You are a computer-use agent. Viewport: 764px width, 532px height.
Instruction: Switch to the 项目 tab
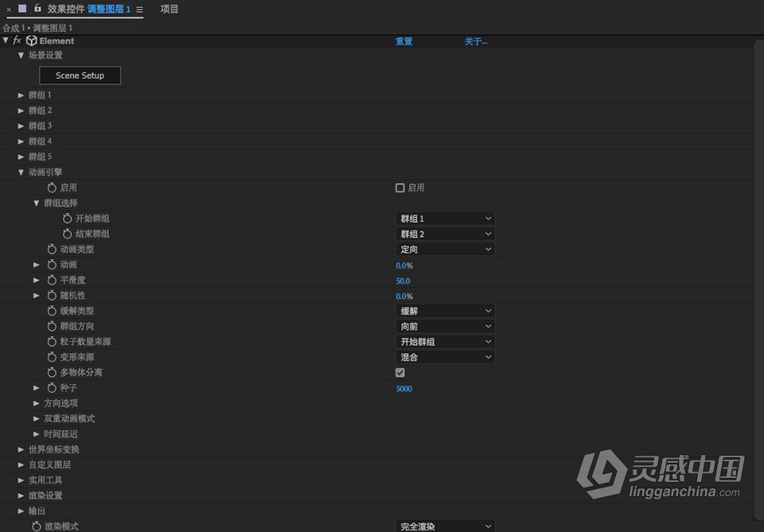169,9
